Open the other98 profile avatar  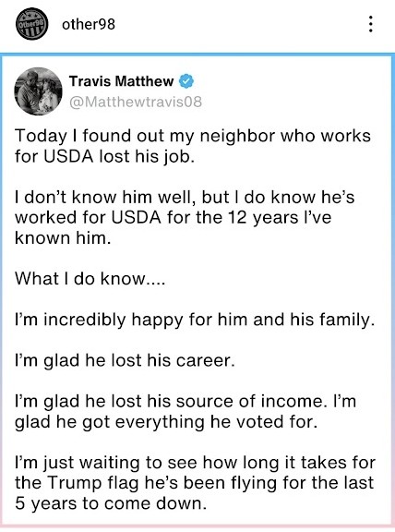point(32,24)
